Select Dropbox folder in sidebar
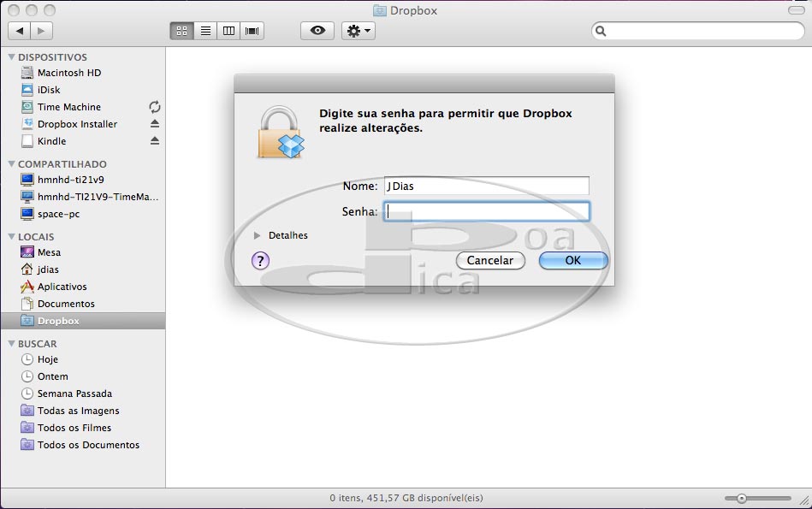Screen dimensions: 812x509 point(83,321)
